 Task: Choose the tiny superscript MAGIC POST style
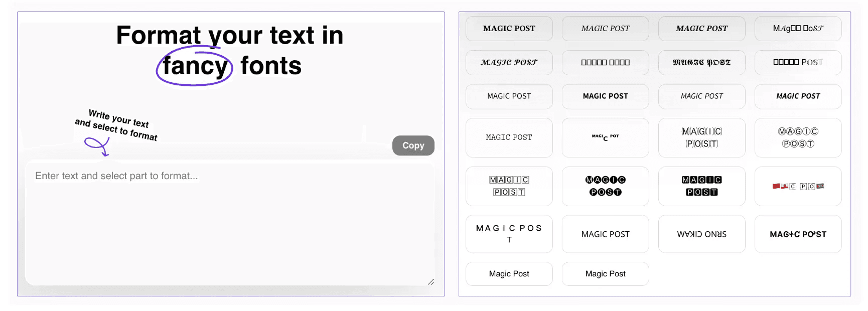(605, 137)
